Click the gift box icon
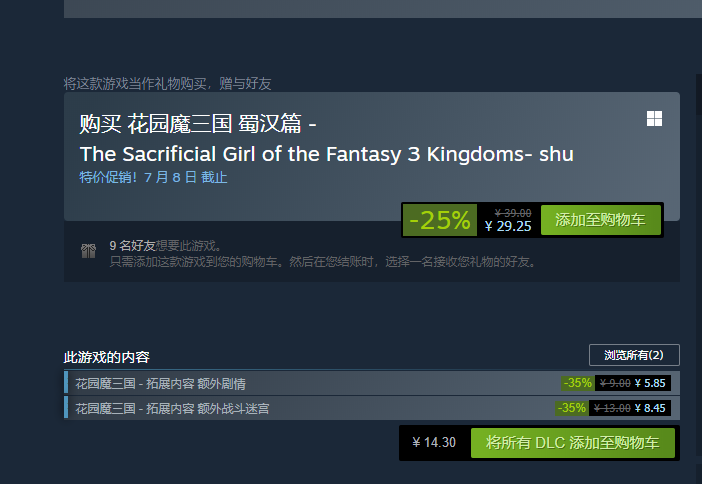This screenshot has height=484, width=702. (x=89, y=251)
